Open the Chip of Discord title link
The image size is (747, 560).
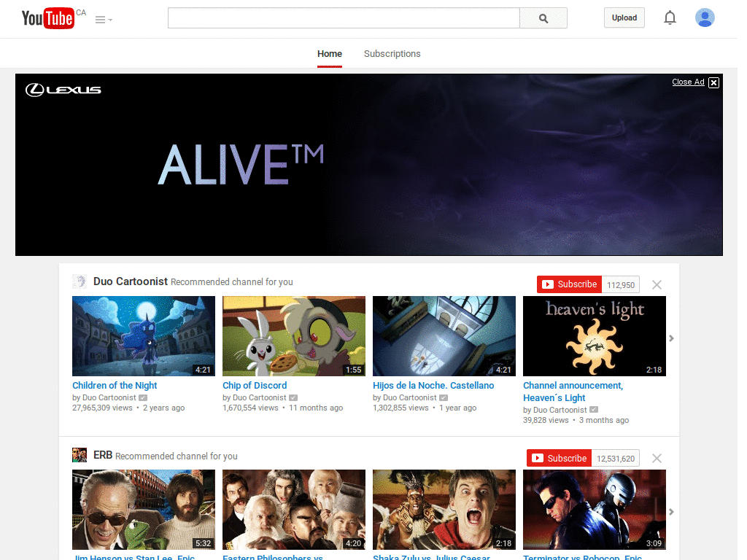[255, 385]
